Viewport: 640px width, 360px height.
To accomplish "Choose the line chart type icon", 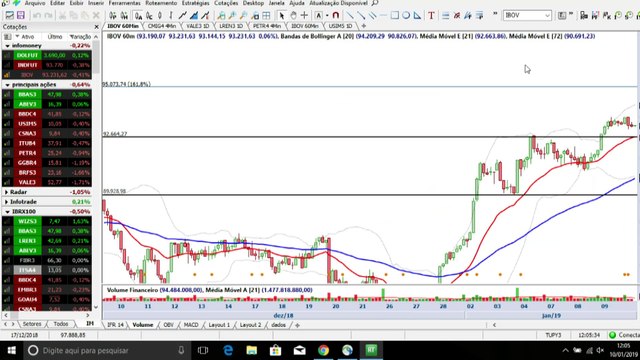I will pyautogui.click(x=182, y=16).
